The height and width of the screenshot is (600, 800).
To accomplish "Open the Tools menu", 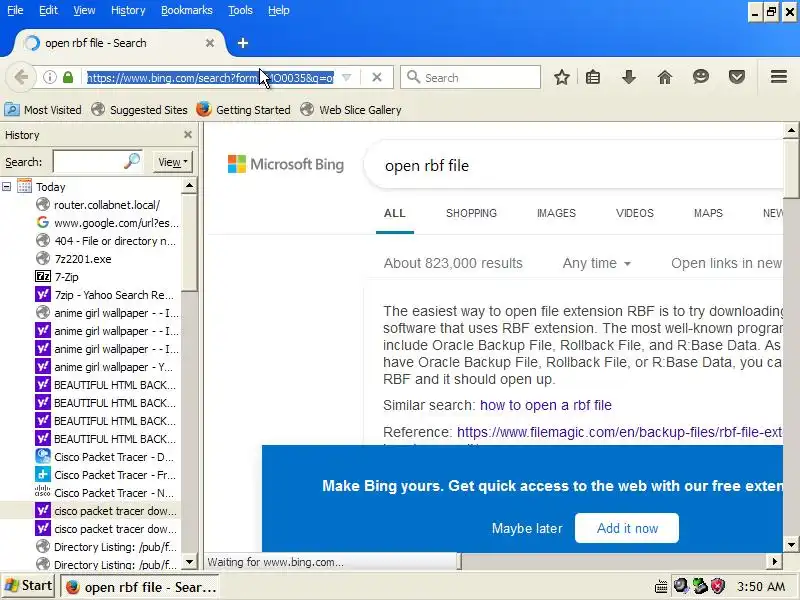I will pyautogui.click(x=240, y=10).
